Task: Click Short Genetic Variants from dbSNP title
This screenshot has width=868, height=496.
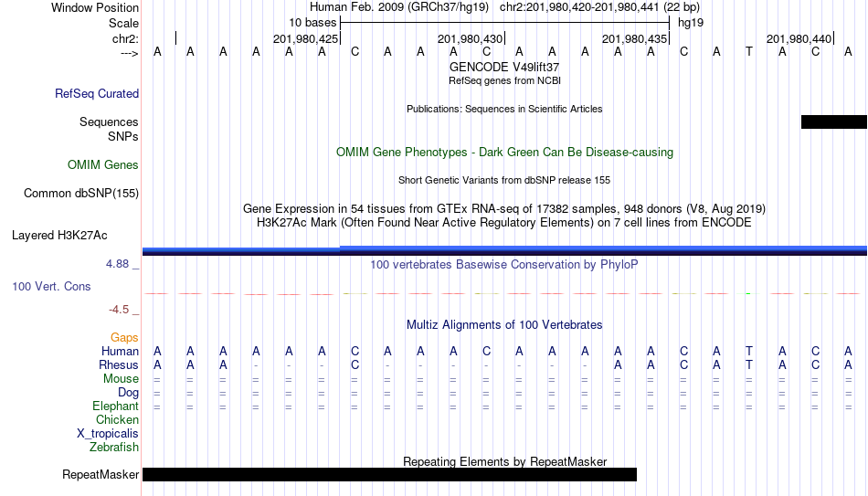Action: 504,181
